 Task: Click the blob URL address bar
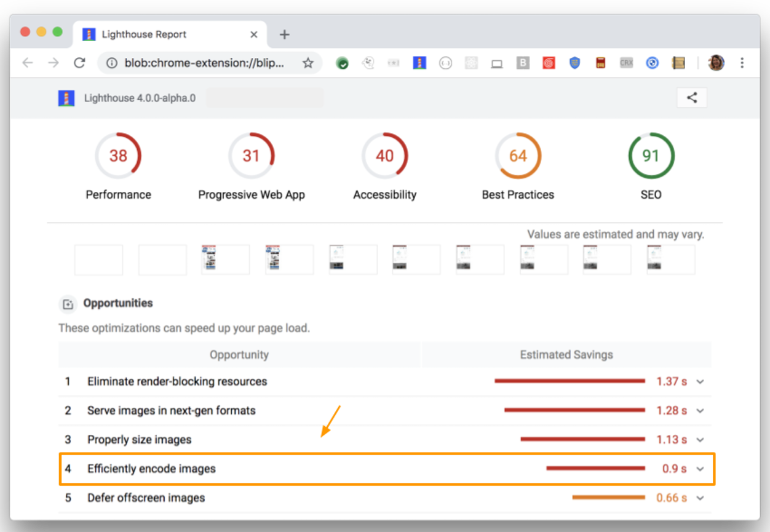(x=204, y=63)
